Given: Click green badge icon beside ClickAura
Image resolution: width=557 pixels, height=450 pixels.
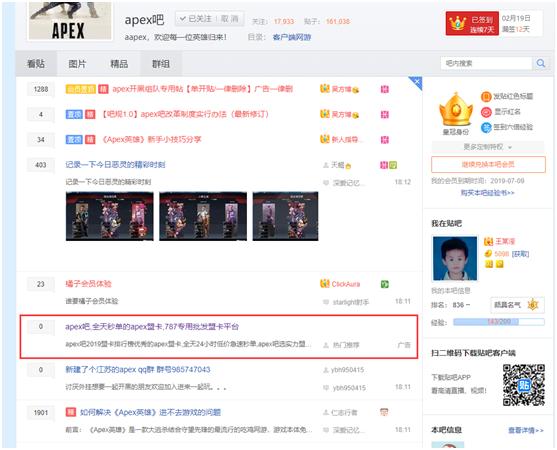Looking at the screenshot, I should coord(384,284).
